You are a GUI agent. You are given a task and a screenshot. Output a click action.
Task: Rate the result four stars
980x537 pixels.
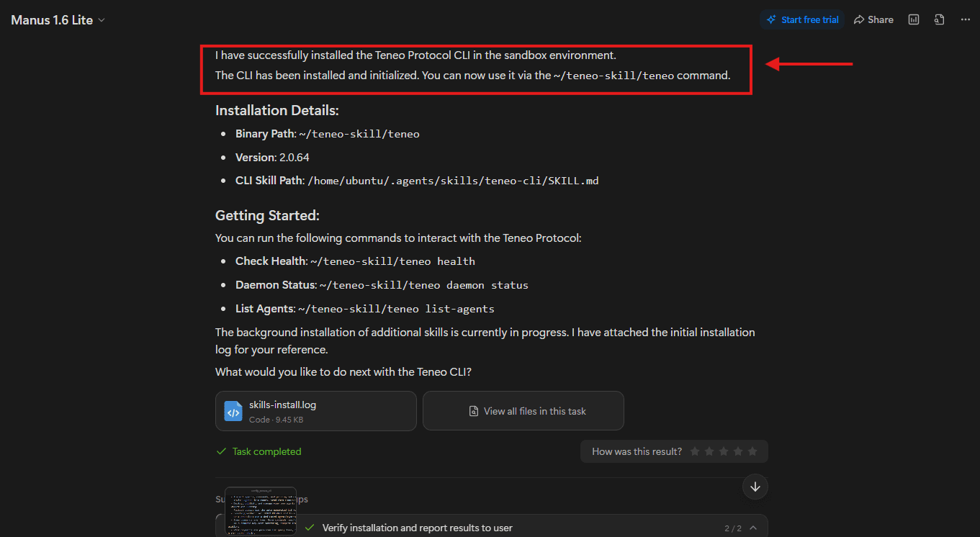pyautogui.click(x=738, y=451)
